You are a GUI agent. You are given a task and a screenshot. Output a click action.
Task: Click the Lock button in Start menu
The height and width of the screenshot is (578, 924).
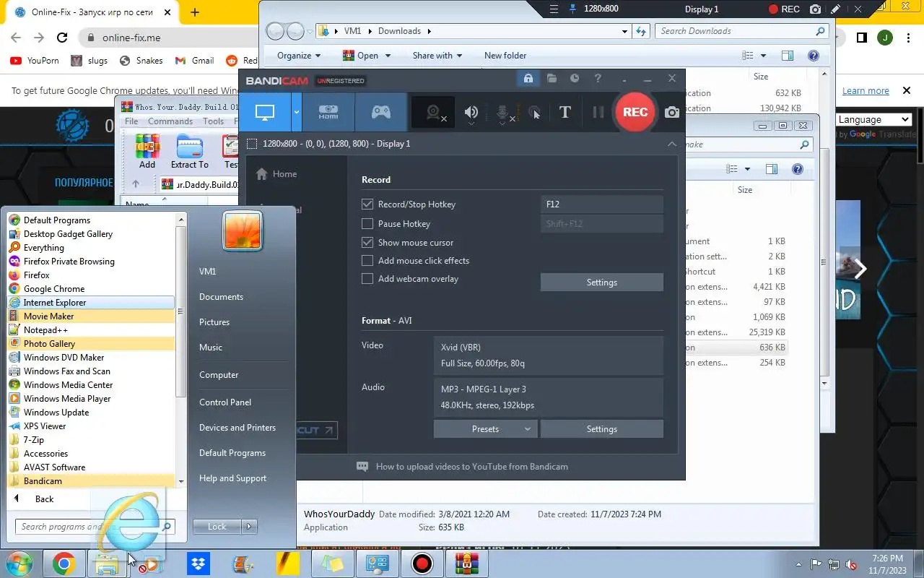tap(217, 527)
